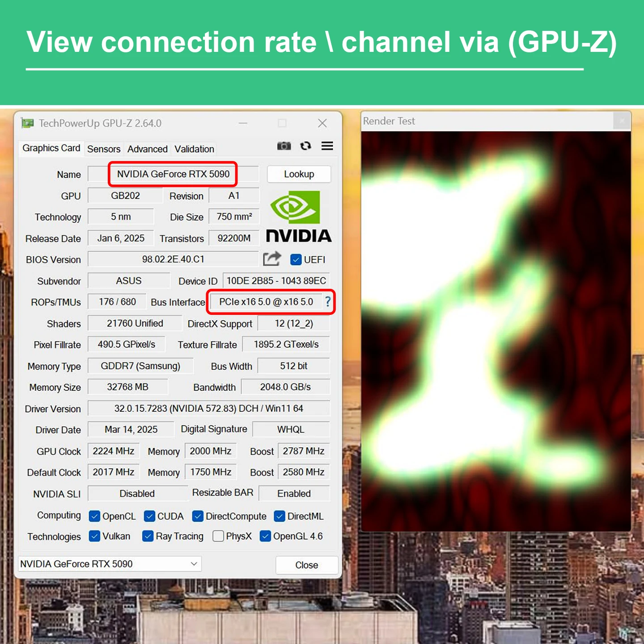Click the NVIDIA logo
Screen dimensions: 644x644
tap(299, 216)
